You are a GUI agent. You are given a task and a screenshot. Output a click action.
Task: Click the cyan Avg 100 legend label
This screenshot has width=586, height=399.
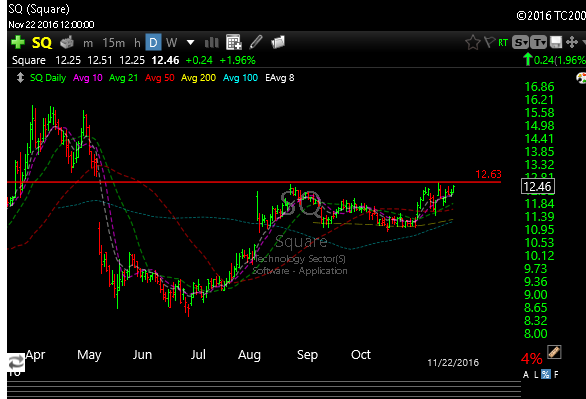pos(240,78)
